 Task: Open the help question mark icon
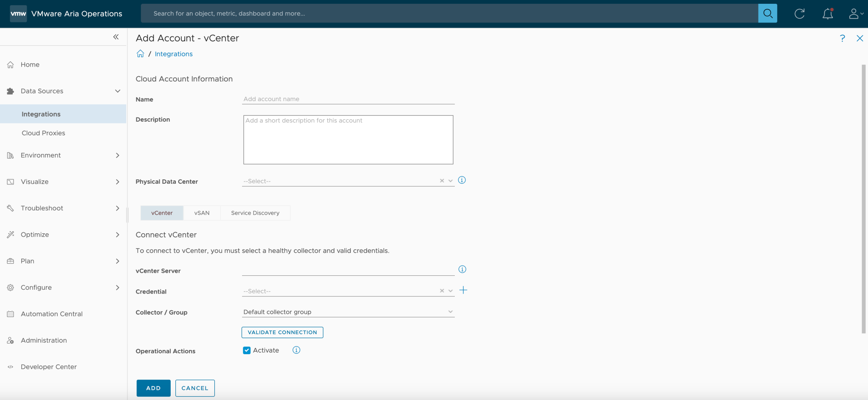843,38
